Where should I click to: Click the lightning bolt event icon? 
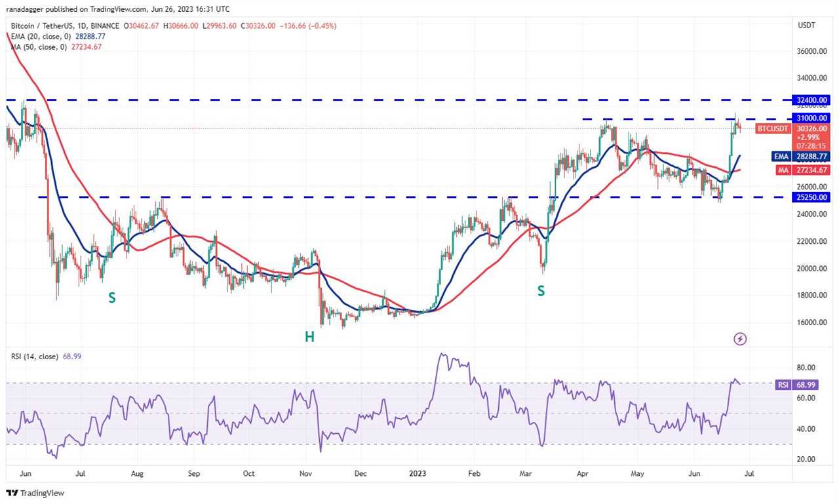pos(740,339)
